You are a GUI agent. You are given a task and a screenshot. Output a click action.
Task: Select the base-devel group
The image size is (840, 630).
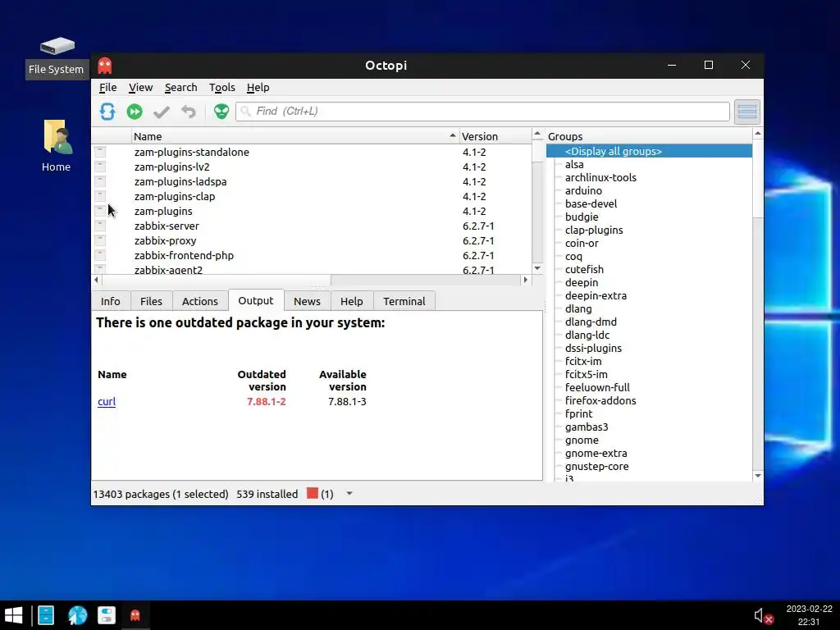pos(591,203)
